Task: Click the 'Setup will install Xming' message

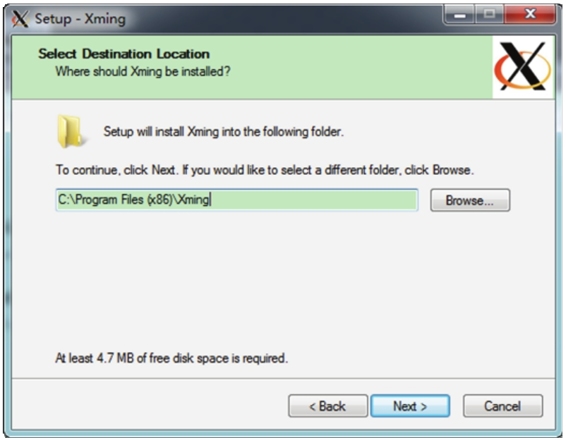Action: (223, 131)
